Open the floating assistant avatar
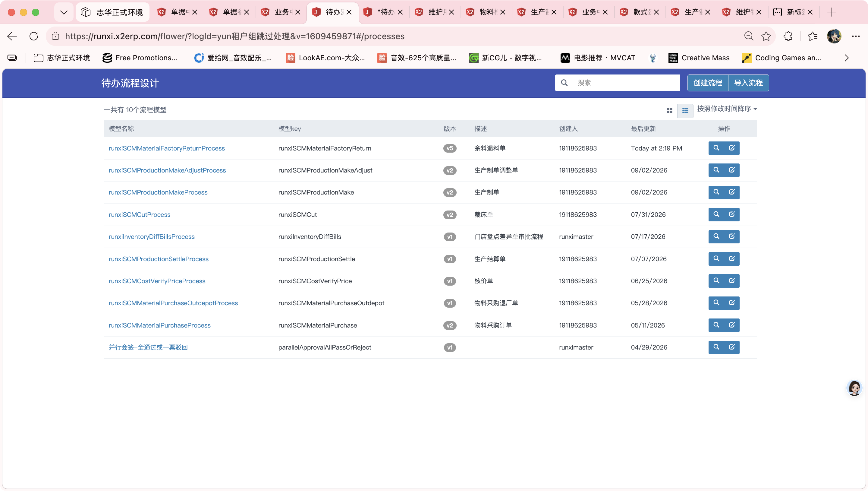868x491 pixels. tap(854, 388)
